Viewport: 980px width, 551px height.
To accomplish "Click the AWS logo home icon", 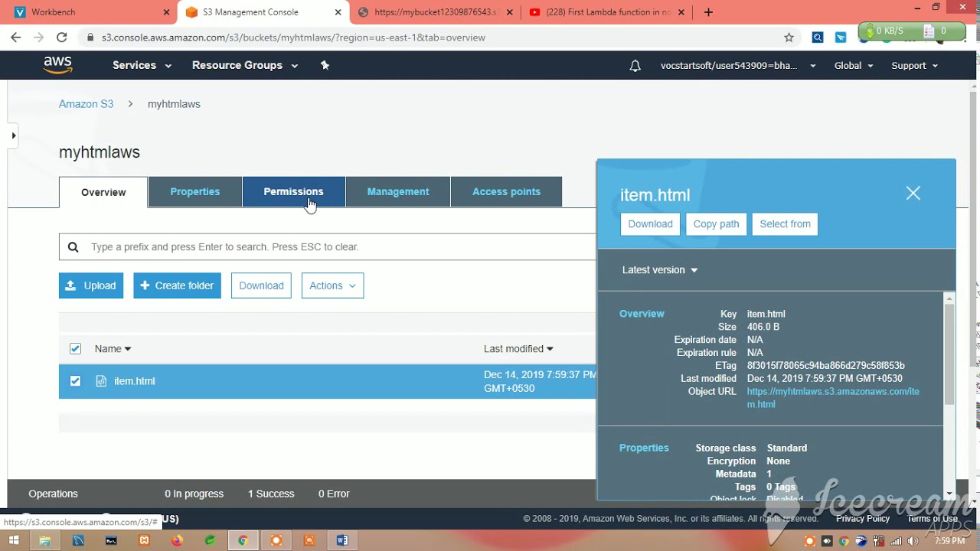I will (58, 65).
